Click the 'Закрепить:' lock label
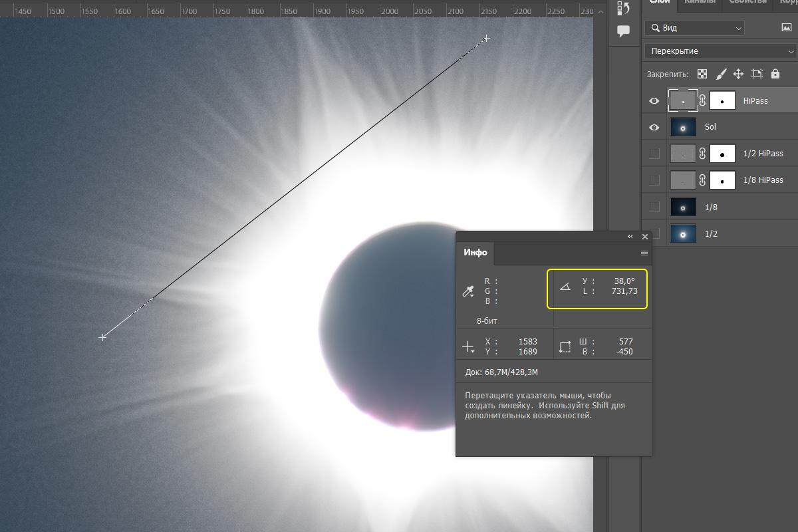 click(668, 74)
